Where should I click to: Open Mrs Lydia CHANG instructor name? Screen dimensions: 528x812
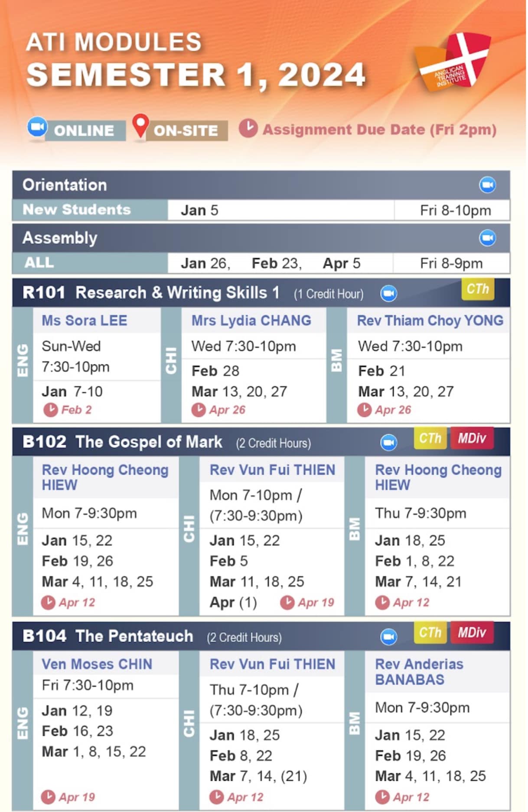[x=251, y=321]
